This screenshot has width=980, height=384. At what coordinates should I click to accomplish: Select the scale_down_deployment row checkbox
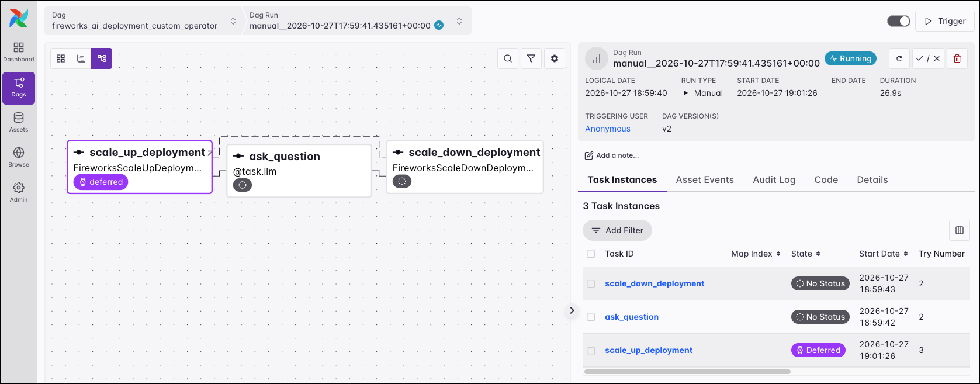point(591,284)
